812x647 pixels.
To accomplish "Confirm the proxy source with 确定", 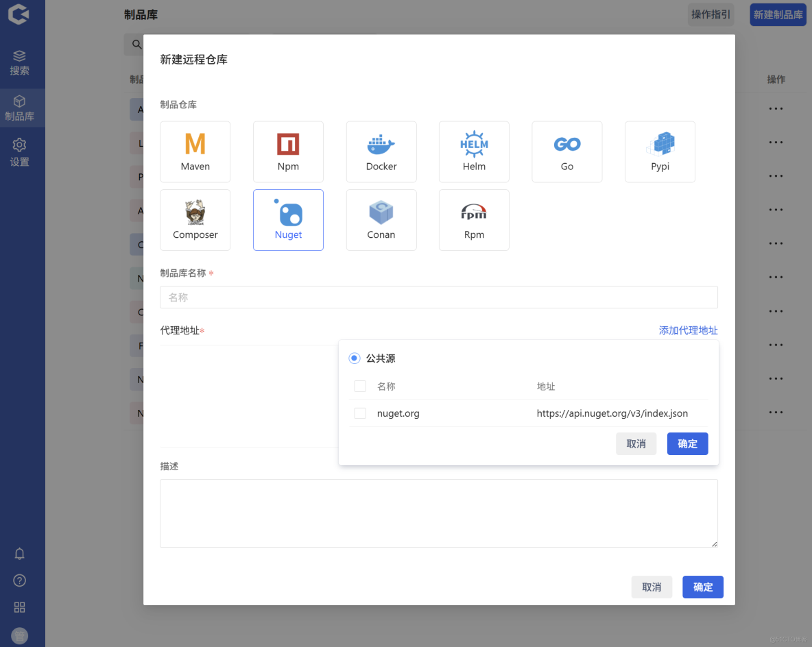I will (x=687, y=443).
